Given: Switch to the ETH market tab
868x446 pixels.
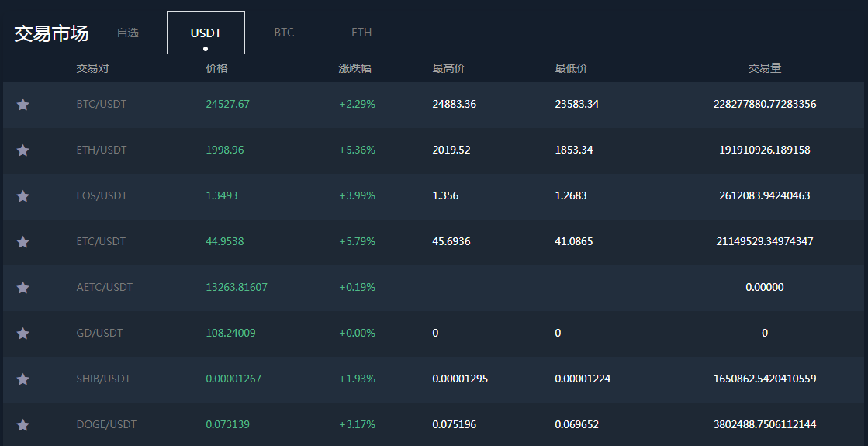Looking at the screenshot, I should pyautogui.click(x=361, y=33).
